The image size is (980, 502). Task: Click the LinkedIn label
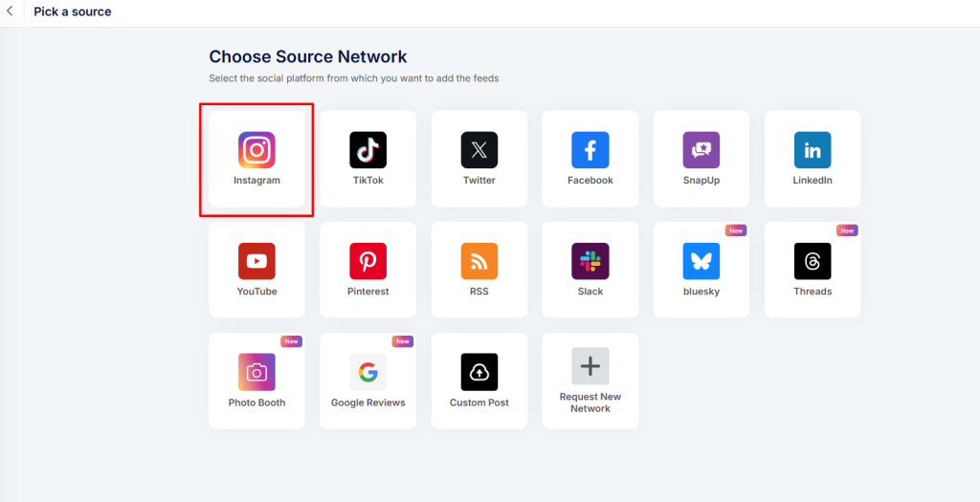click(813, 181)
